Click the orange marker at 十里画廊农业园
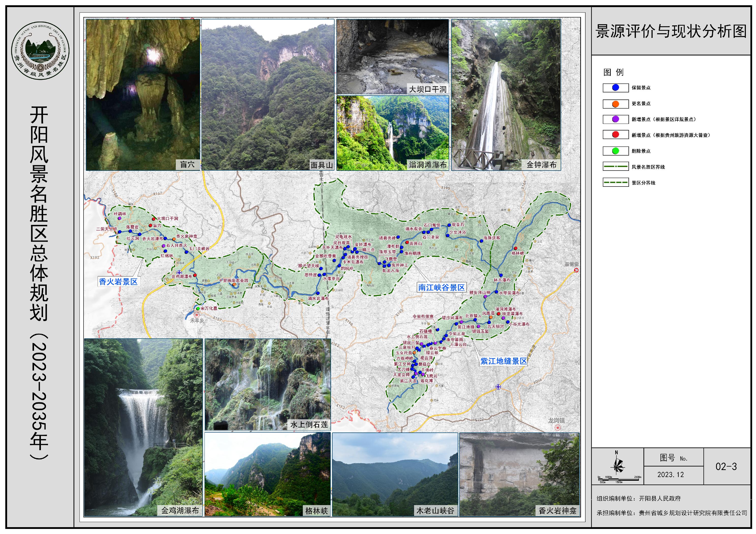The width and height of the screenshot is (756, 534). coord(234,284)
